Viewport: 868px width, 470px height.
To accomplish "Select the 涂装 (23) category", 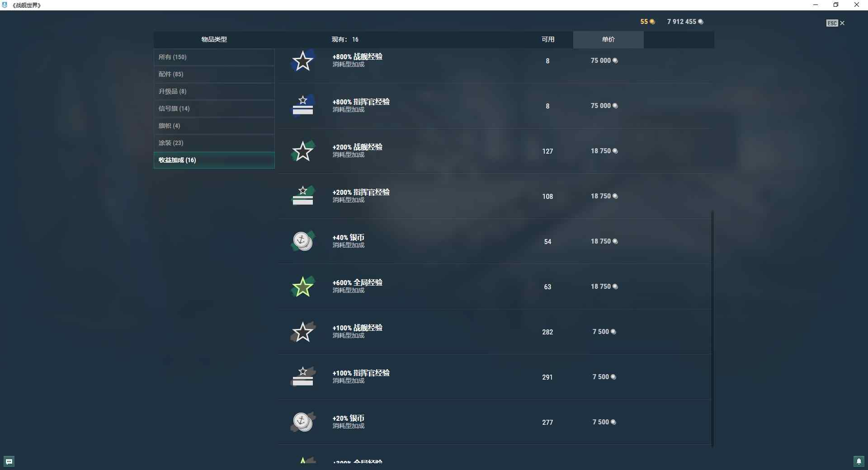I will [214, 143].
